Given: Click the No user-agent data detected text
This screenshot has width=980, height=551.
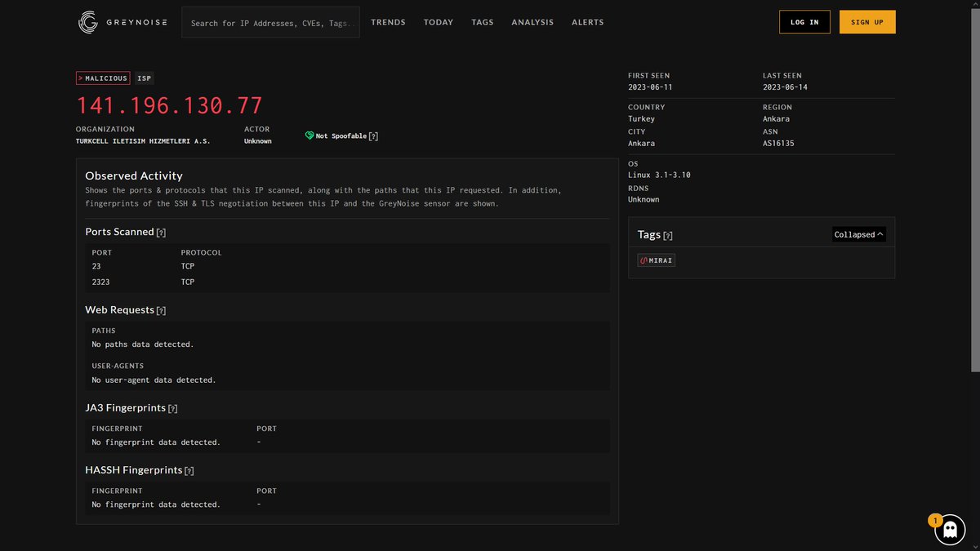Looking at the screenshot, I should tap(154, 380).
